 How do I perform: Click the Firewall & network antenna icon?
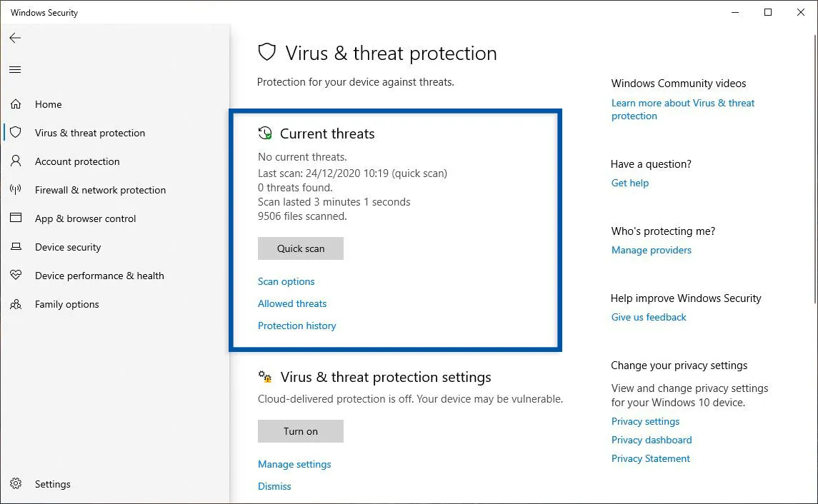[x=16, y=190]
